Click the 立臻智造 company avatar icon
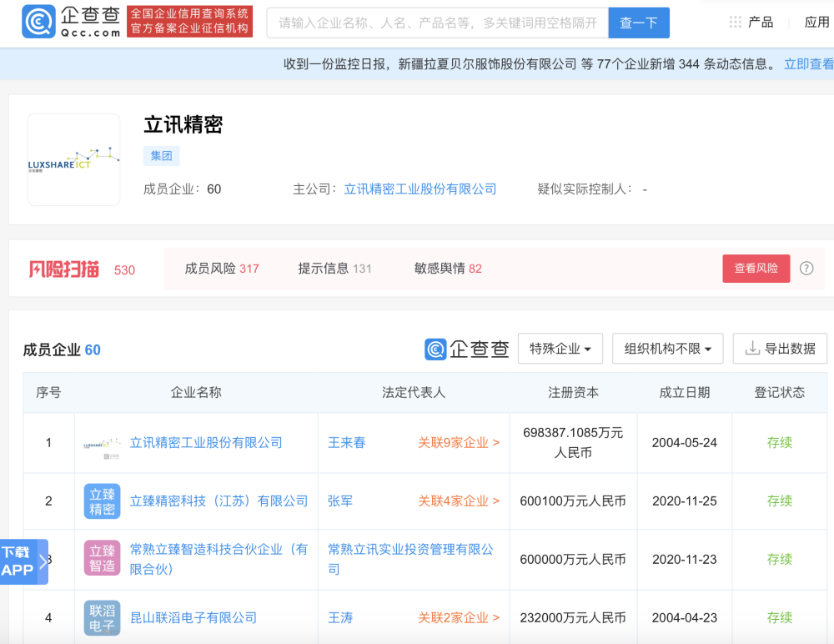 (x=102, y=558)
